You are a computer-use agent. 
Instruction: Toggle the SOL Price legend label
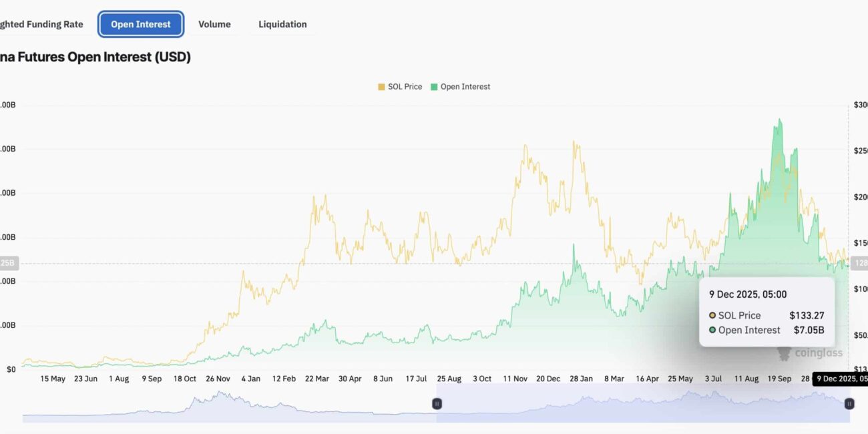tap(405, 87)
